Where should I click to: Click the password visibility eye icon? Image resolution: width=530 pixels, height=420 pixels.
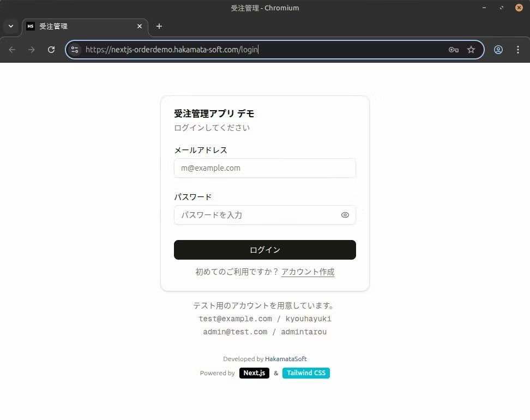345,215
